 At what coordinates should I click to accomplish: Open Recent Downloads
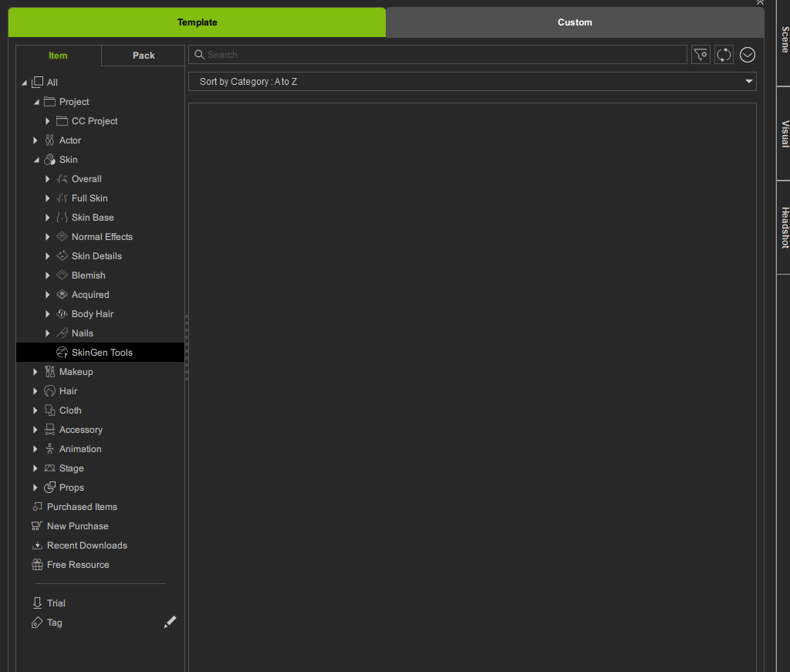(86, 545)
